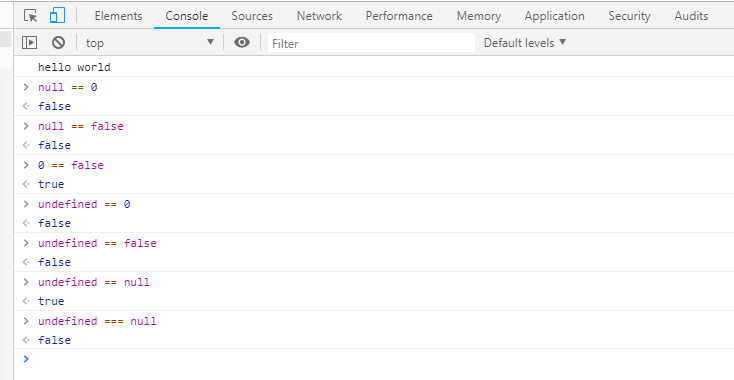734x380 pixels.
Task: Click the 'undefined === null' expression
Action: tap(97, 321)
